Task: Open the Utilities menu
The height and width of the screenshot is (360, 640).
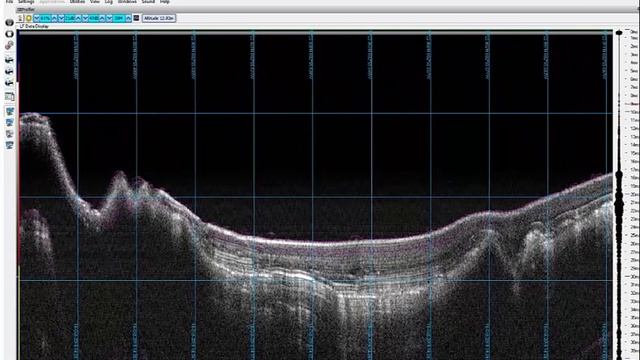Action: pos(77,2)
